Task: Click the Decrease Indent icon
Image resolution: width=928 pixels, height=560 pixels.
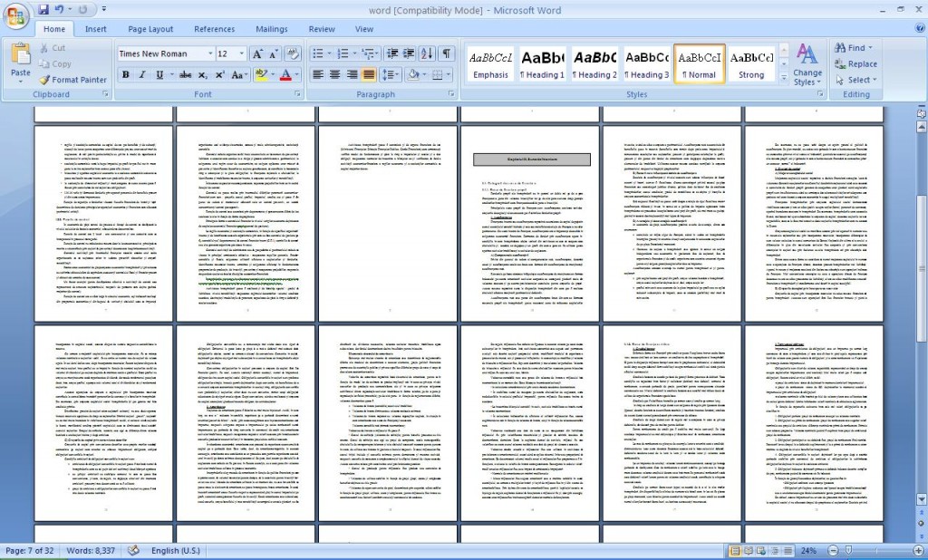Action: point(385,53)
